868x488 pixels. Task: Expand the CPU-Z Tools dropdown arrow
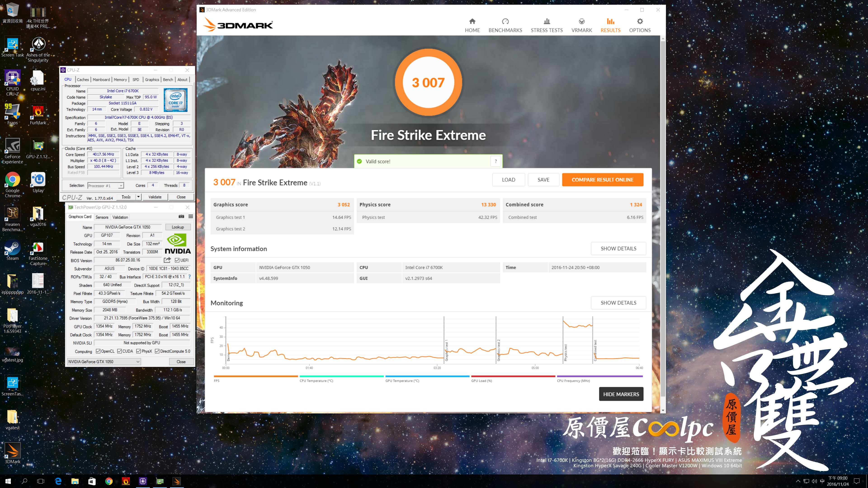[x=138, y=197]
